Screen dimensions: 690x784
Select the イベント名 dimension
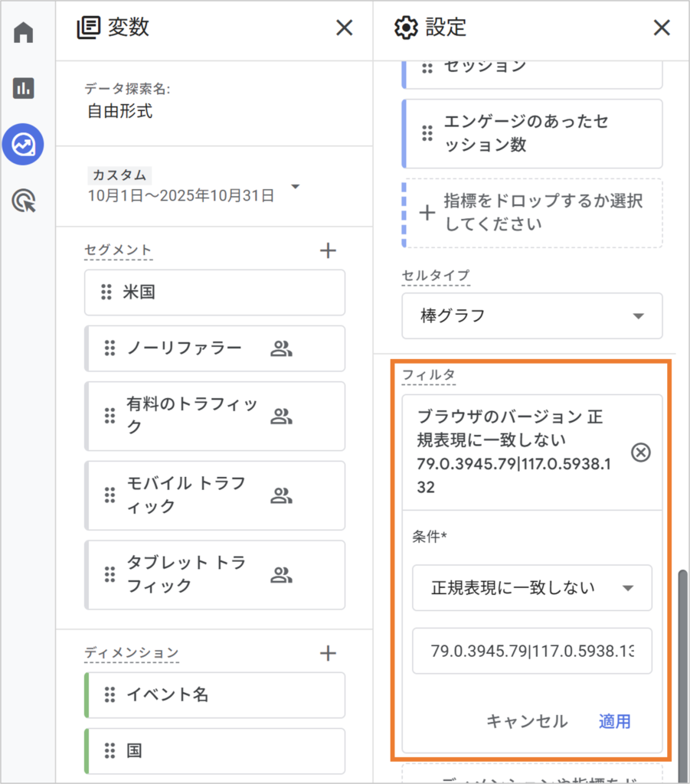tap(214, 695)
